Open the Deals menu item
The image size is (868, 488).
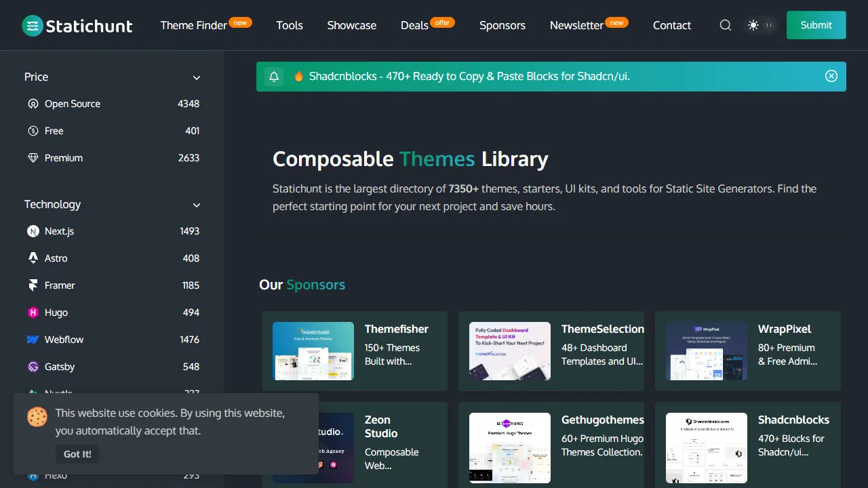[414, 25]
